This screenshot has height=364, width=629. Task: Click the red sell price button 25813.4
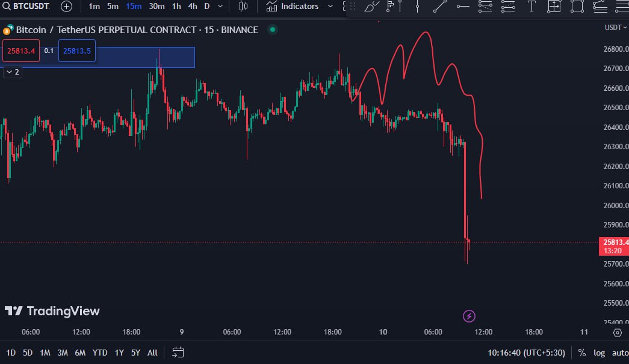pyautogui.click(x=21, y=51)
